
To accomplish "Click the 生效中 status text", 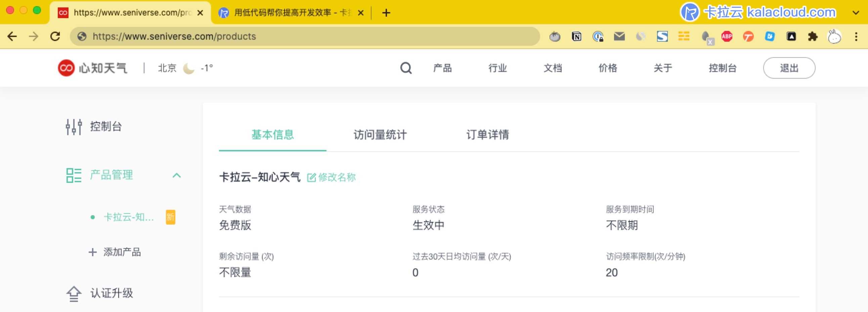I will pyautogui.click(x=429, y=225).
